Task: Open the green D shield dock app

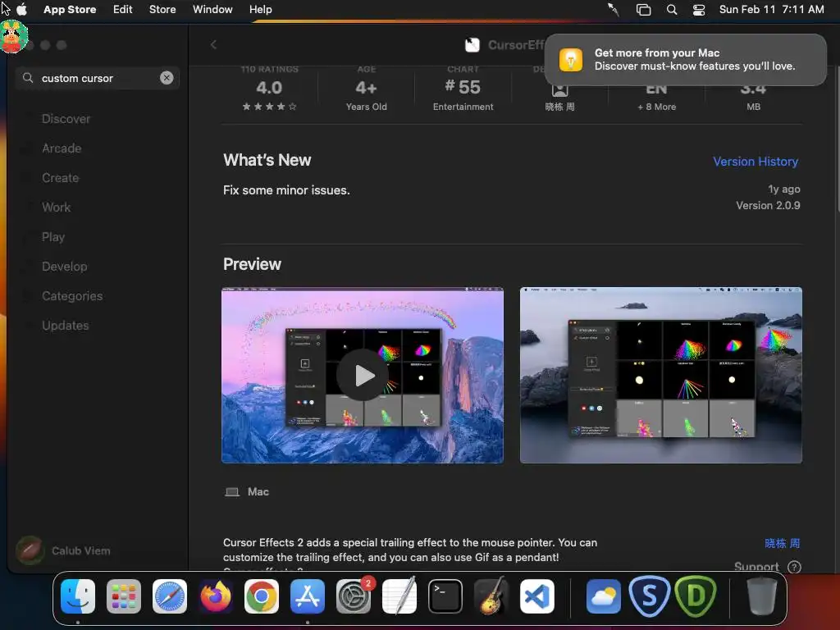Action: 696,596
